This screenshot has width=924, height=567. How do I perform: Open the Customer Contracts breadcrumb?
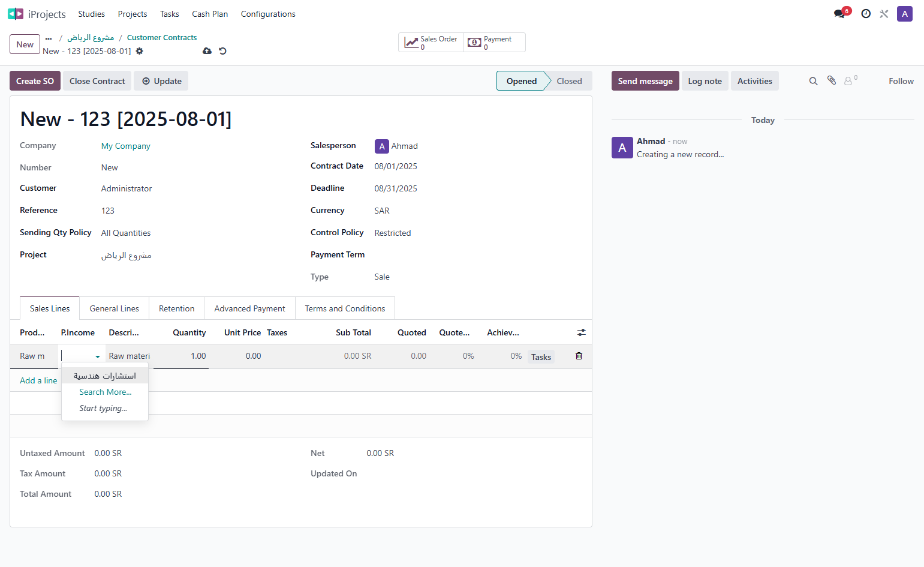point(162,37)
